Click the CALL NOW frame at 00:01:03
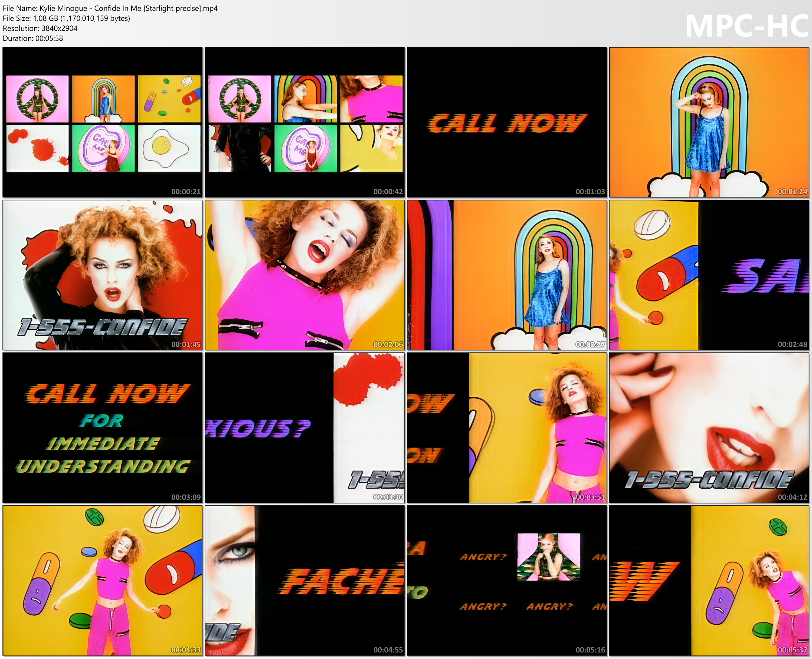The width and height of the screenshot is (812, 659). 507,122
